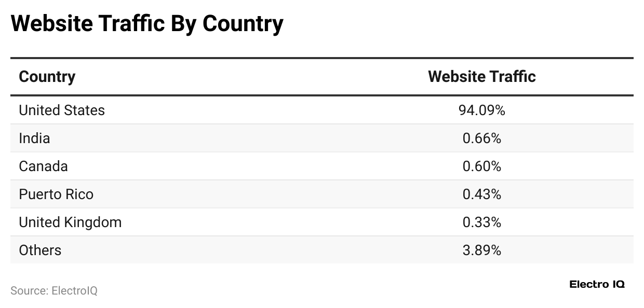Select the Country column header

(47, 77)
